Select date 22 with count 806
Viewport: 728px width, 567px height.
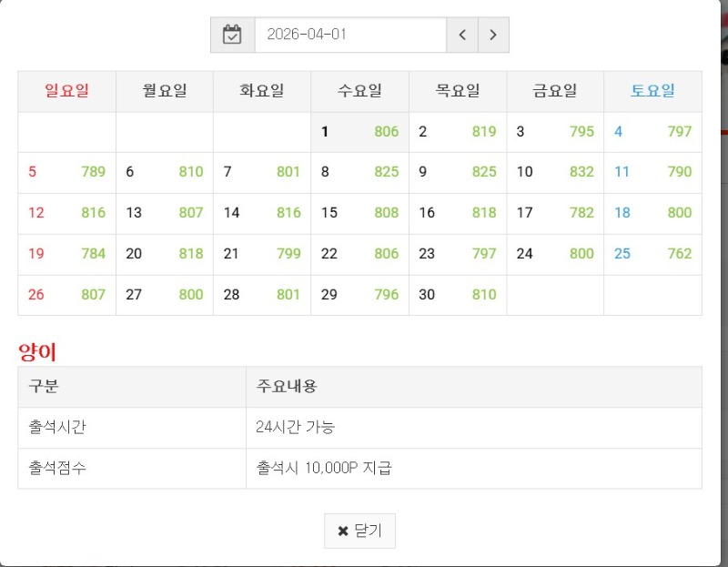(x=359, y=254)
